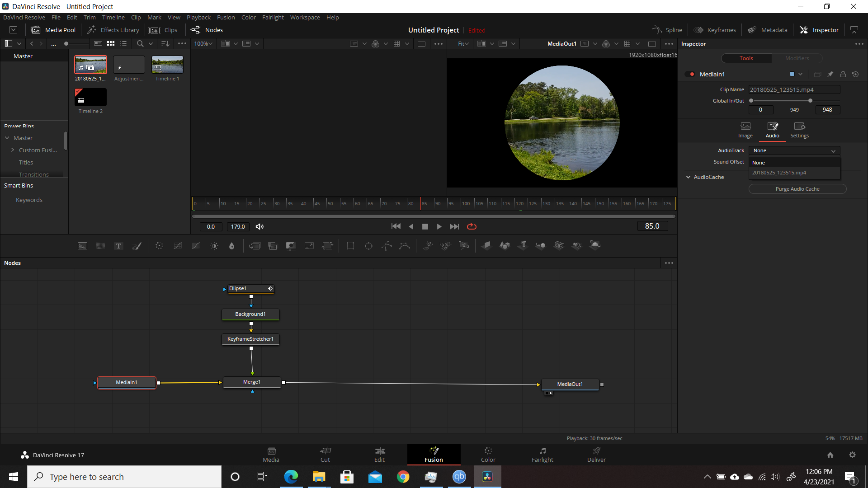The image size is (868, 488).
Task: Switch to the Modifiers tab
Action: (x=797, y=58)
